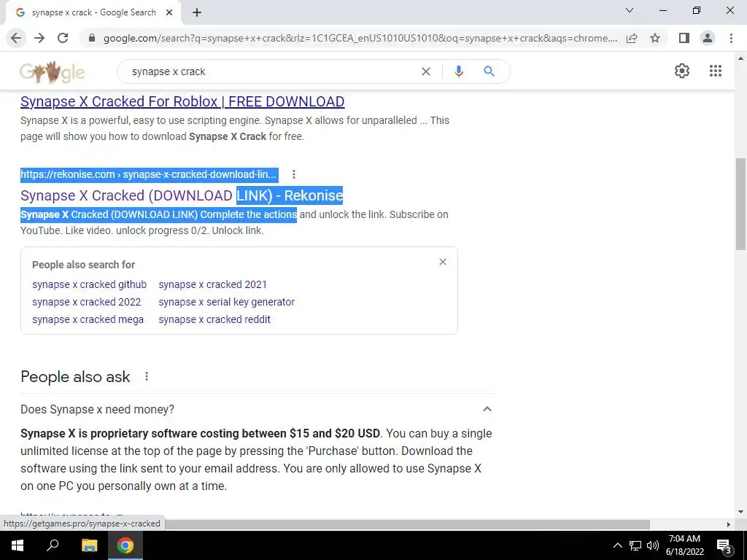
Task: Search for synapse x cracked 2022
Action: [x=87, y=302]
